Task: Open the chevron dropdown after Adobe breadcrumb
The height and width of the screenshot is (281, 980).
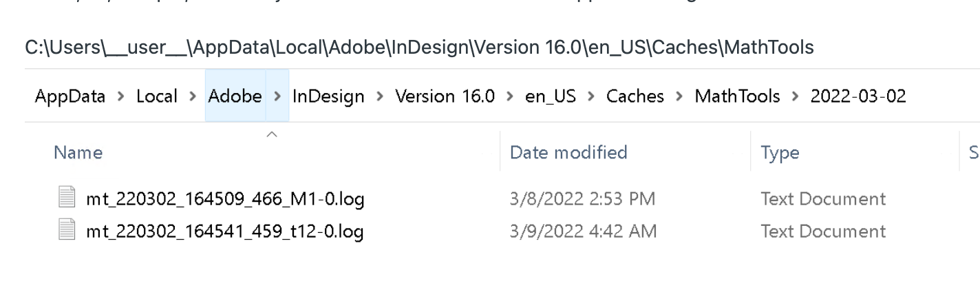Action: click(277, 96)
